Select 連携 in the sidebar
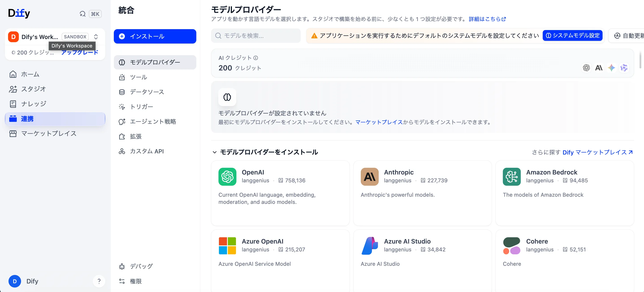 (55, 119)
